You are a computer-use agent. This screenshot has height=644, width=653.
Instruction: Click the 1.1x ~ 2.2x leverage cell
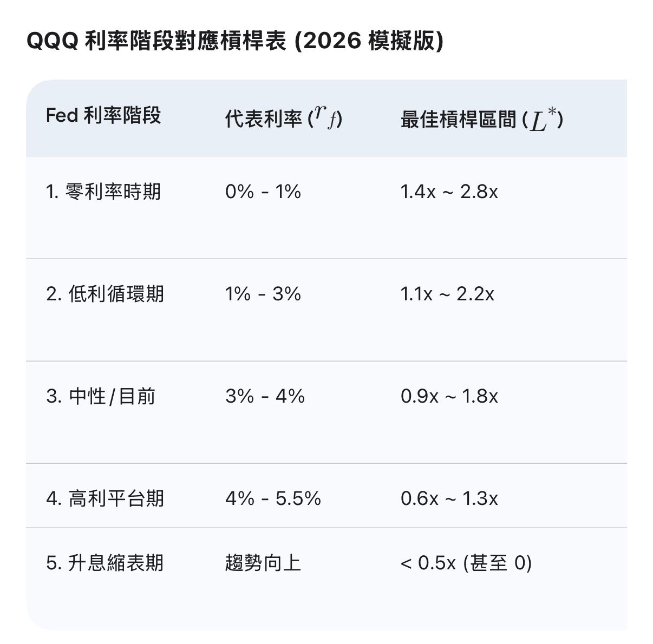pyautogui.click(x=447, y=294)
